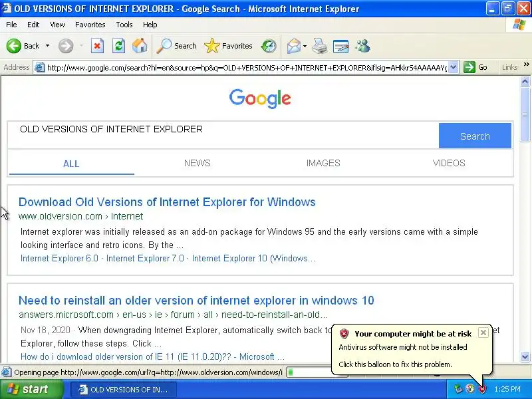
Task: Open the toolbar Search magnifier
Action: tap(176, 46)
